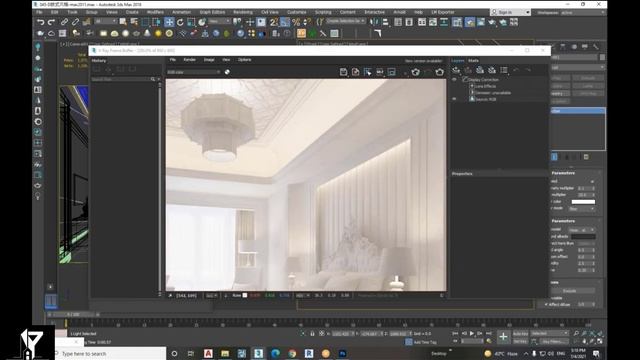
Task: Open the named selection sets dropdown
Action: [x=346, y=21]
